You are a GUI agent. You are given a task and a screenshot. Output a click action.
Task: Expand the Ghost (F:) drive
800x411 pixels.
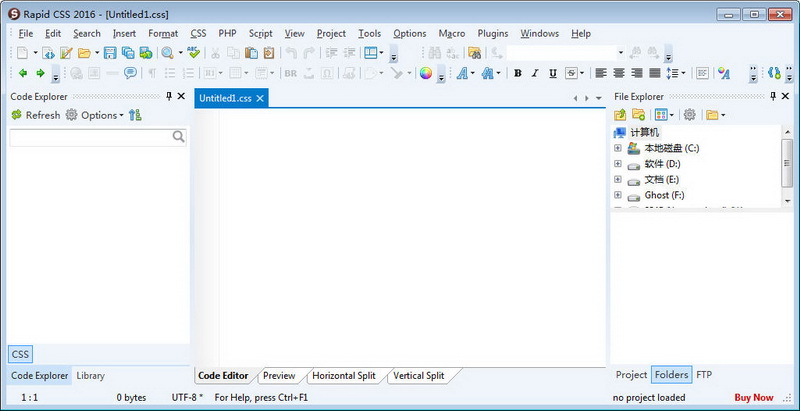[x=618, y=195]
